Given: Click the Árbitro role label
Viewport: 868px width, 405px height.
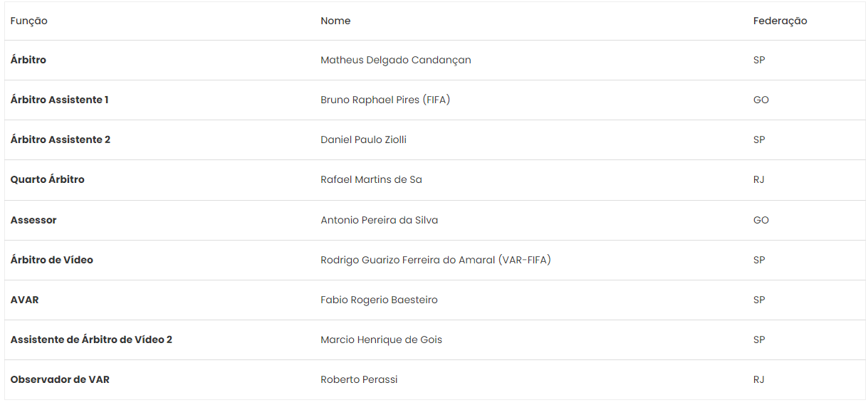Looking at the screenshot, I should coord(28,61).
